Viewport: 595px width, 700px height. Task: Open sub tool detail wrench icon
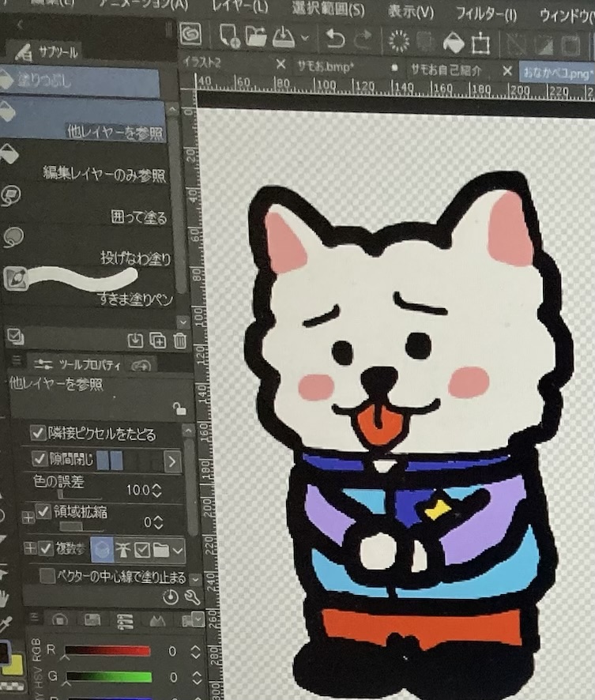click(192, 598)
